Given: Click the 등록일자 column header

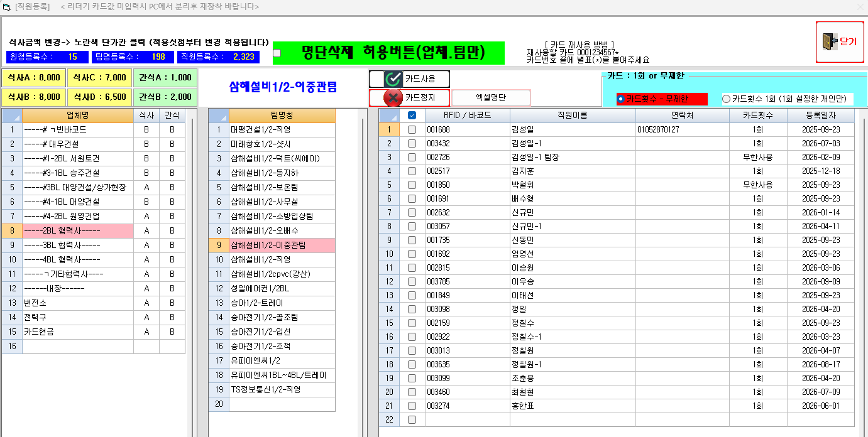Looking at the screenshot, I should 821,116.
